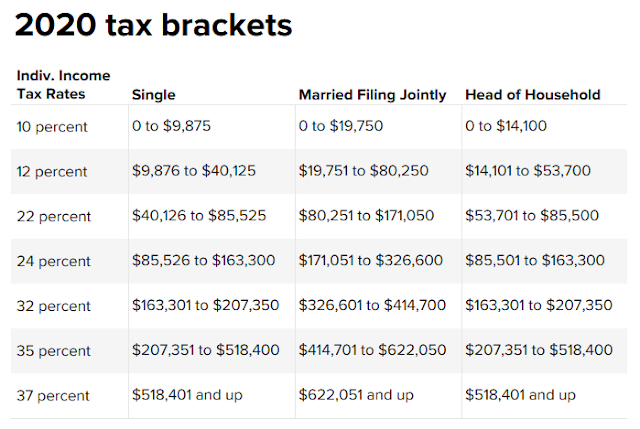Image resolution: width=640 pixels, height=429 pixels.
Task: Select the "32 percent" row label
Action: (53, 305)
